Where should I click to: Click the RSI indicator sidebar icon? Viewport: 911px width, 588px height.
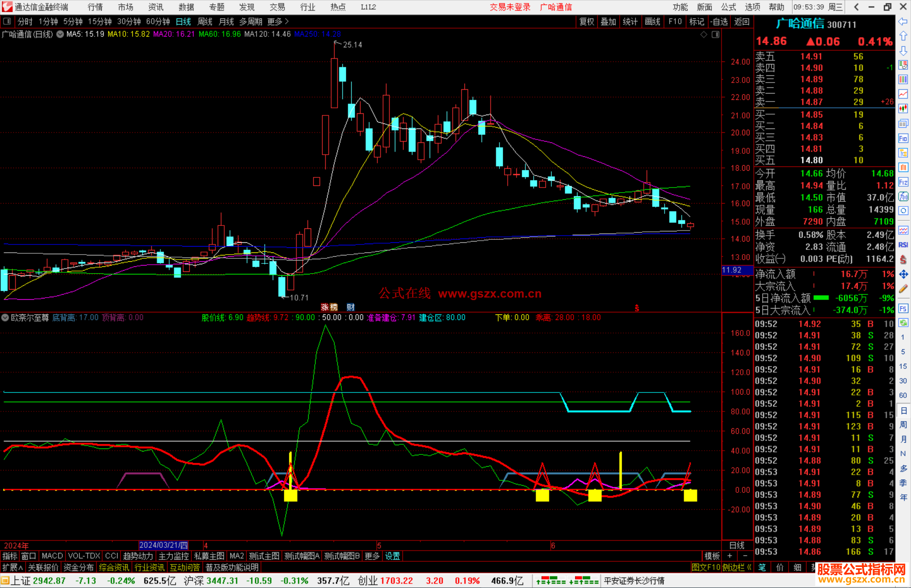(903, 245)
